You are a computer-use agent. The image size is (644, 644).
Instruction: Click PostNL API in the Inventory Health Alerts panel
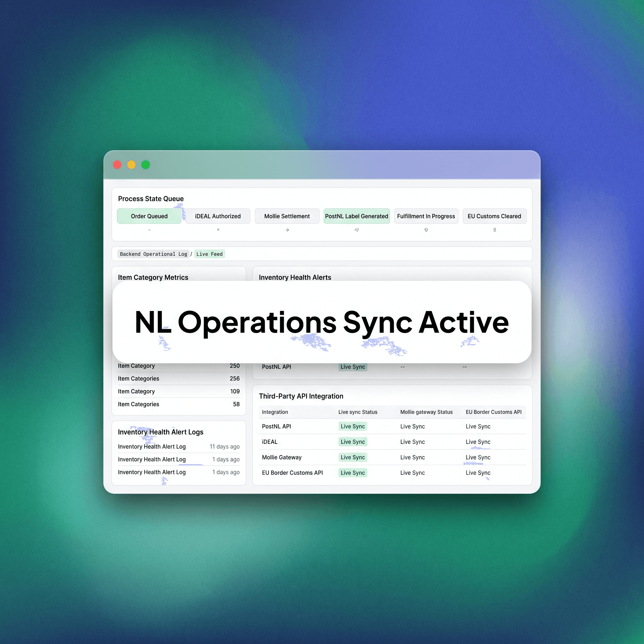click(x=276, y=367)
